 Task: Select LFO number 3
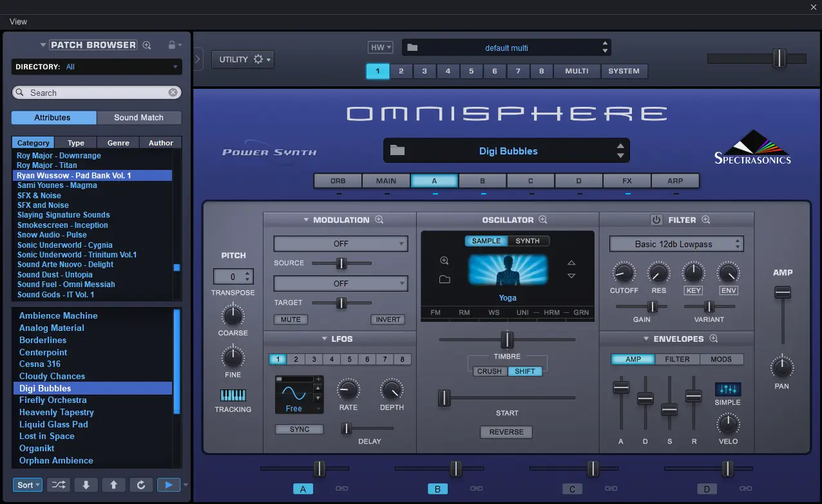coord(314,360)
